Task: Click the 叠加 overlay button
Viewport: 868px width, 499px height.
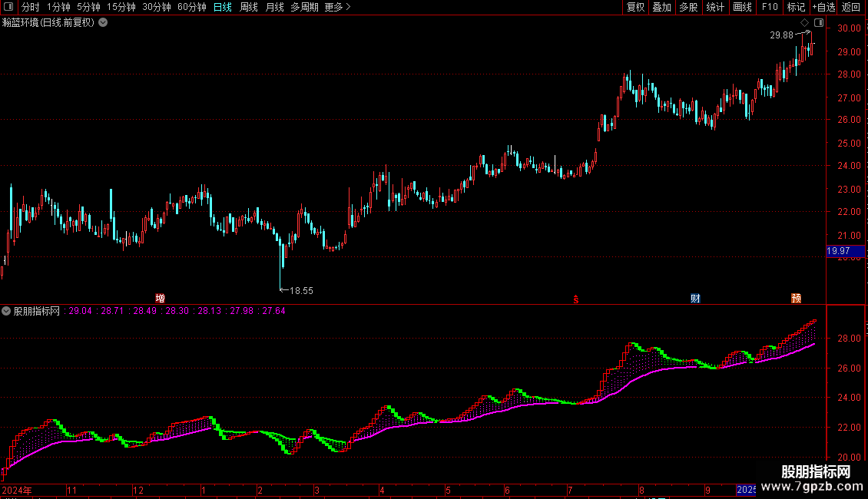Action: 661,7
